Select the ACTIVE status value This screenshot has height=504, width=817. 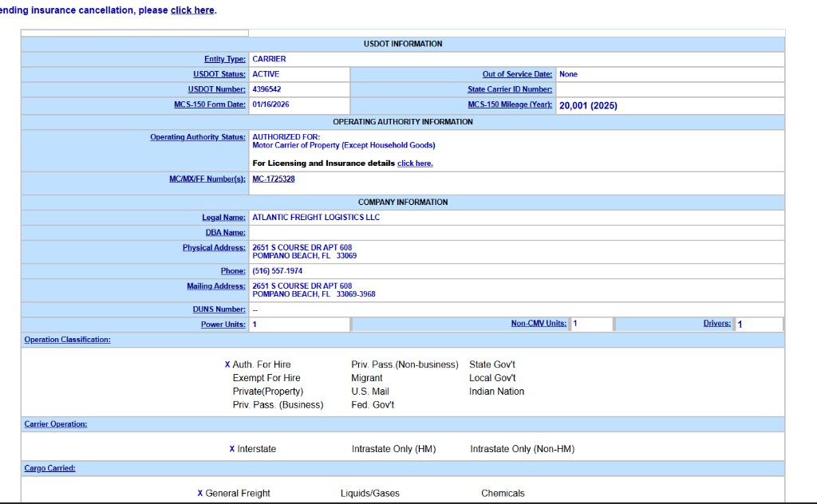coord(266,74)
